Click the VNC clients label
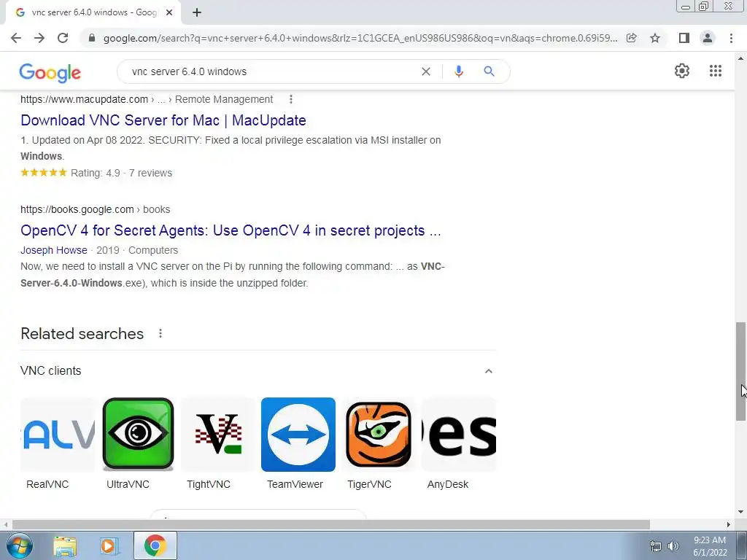 51,371
